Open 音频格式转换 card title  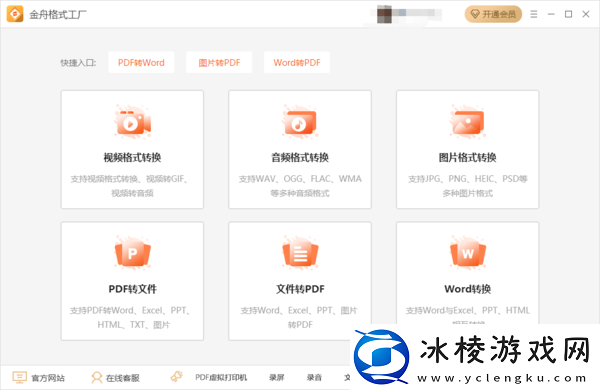pos(300,157)
